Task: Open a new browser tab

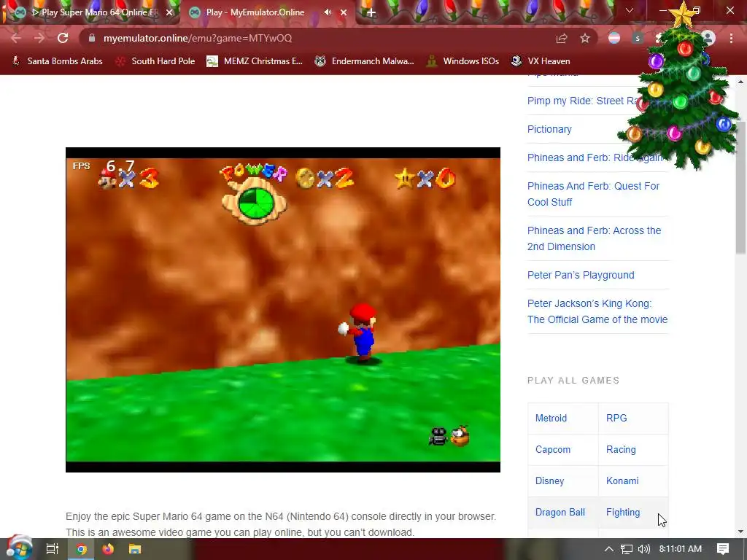Action: tap(371, 13)
